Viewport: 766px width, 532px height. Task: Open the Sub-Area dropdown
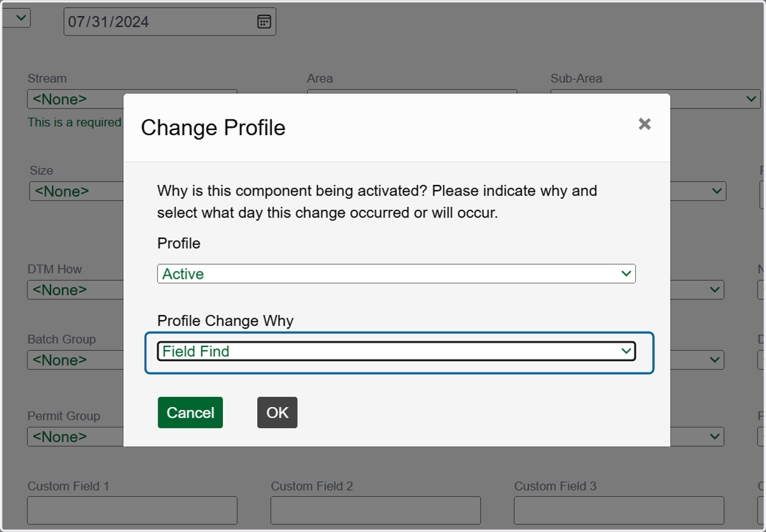pos(715,99)
